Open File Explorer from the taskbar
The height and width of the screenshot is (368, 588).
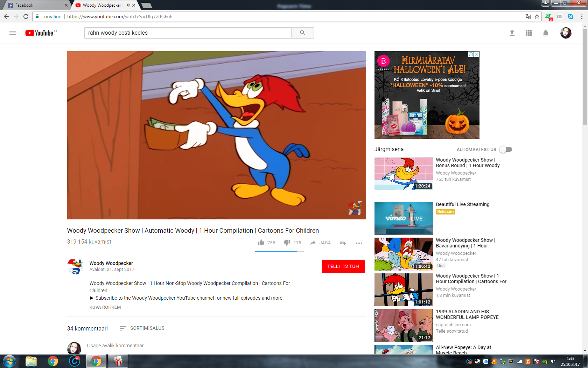pos(31,361)
